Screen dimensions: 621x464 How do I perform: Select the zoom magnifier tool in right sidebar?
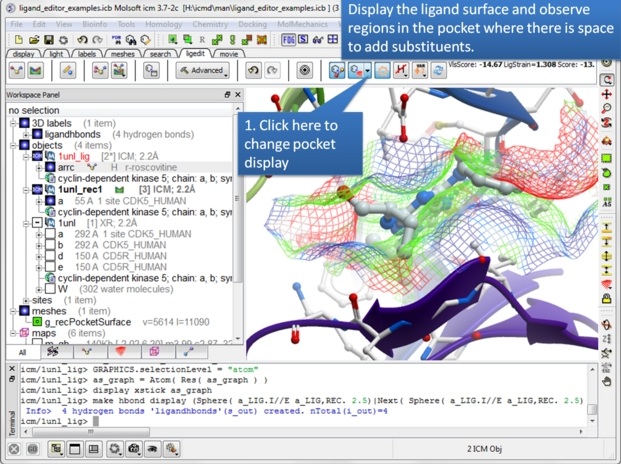607,107
